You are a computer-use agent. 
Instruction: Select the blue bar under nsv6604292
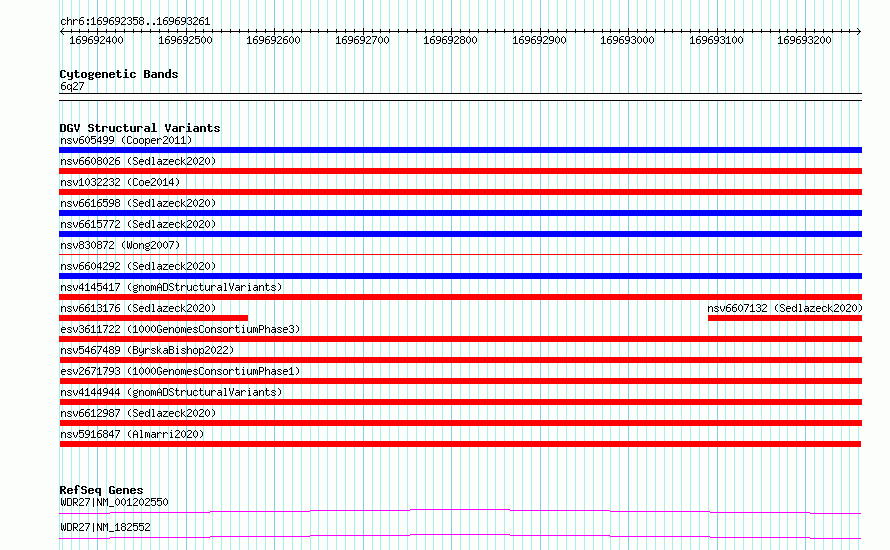coord(460,276)
